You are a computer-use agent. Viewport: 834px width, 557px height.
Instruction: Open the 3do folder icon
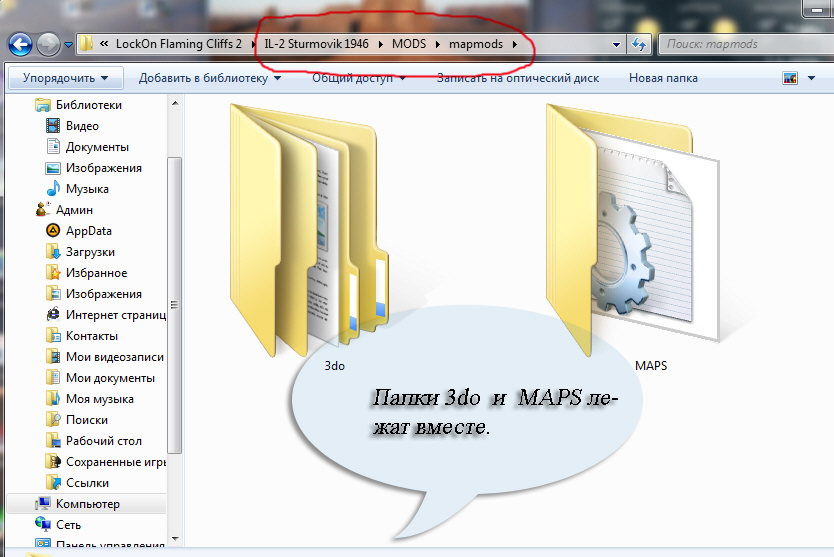(308, 230)
